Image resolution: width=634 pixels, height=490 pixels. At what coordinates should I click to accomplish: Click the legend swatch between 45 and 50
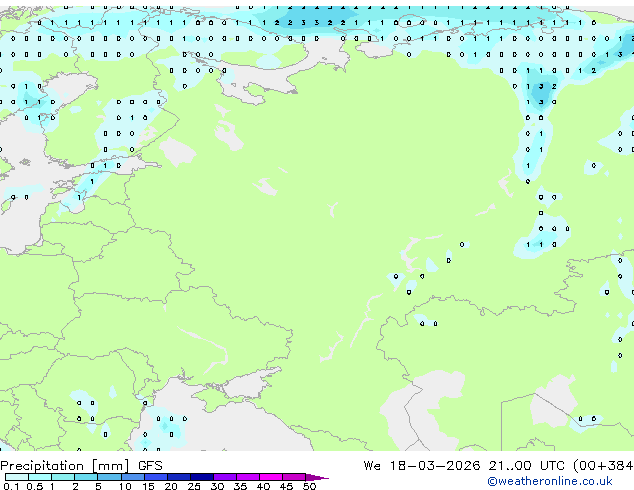click(294, 477)
